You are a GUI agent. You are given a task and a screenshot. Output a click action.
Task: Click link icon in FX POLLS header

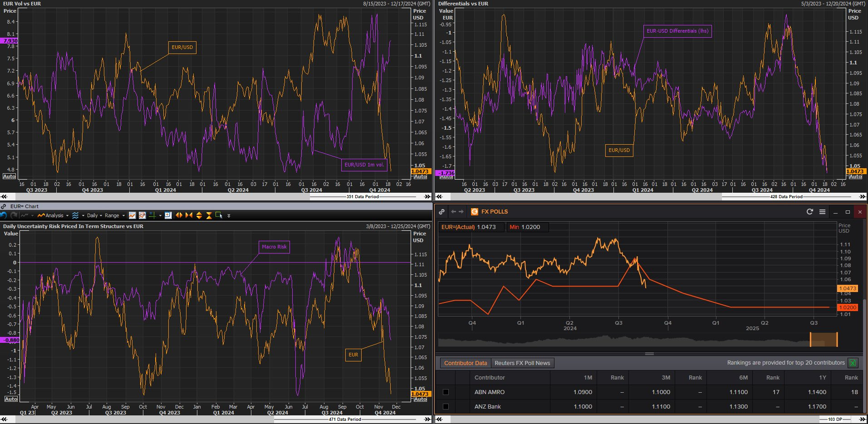(441, 212)
